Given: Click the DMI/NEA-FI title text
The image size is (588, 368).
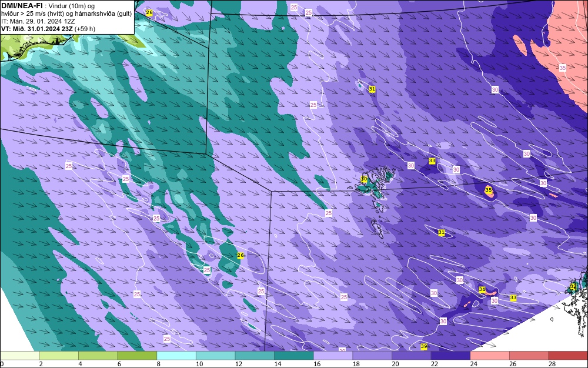Looking at the screenshot, I should pos(22,6).
